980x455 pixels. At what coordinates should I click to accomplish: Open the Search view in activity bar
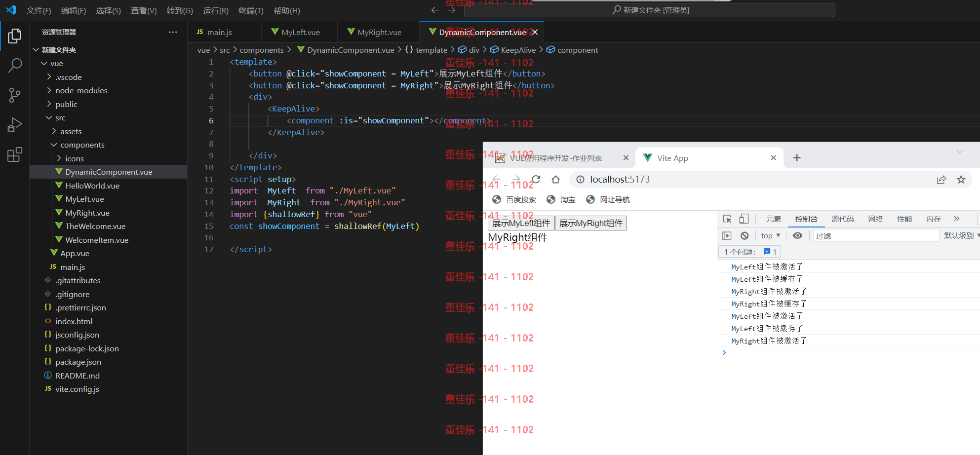(x=15, y=65)
